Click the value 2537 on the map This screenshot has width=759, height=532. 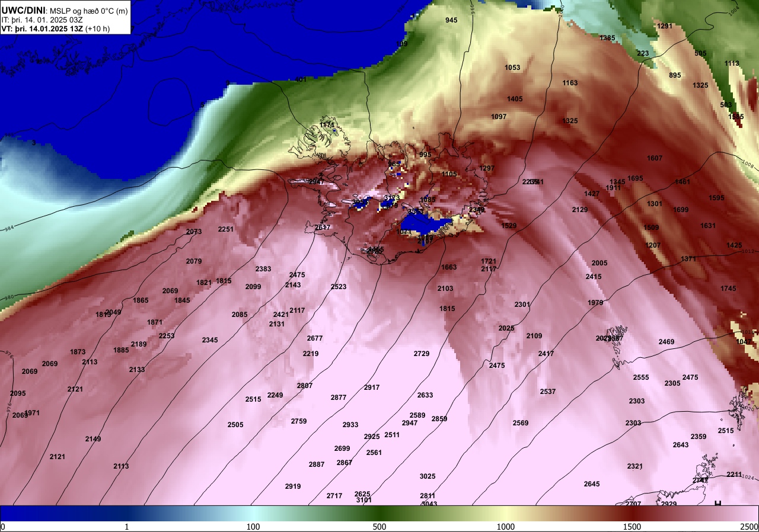[548, 392]
